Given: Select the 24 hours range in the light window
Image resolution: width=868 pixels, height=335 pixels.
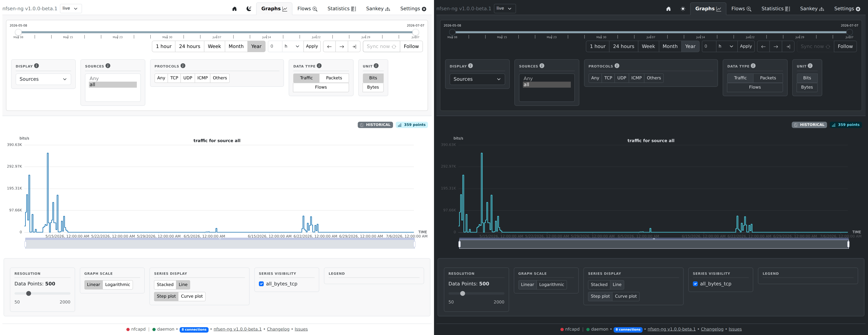Looking at the screenshot, I should 189,46.
